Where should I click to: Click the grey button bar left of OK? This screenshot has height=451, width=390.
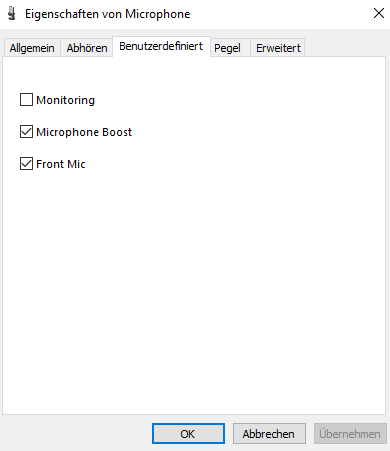[77, 433]
